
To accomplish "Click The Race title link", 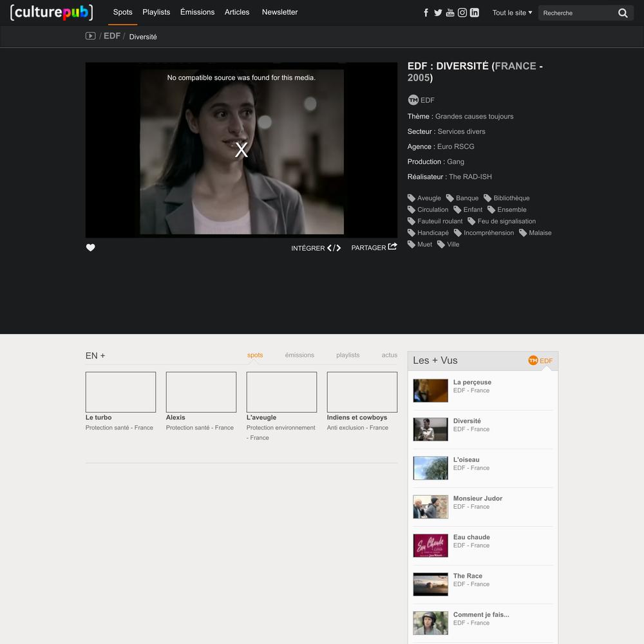I will coord(468,576).
